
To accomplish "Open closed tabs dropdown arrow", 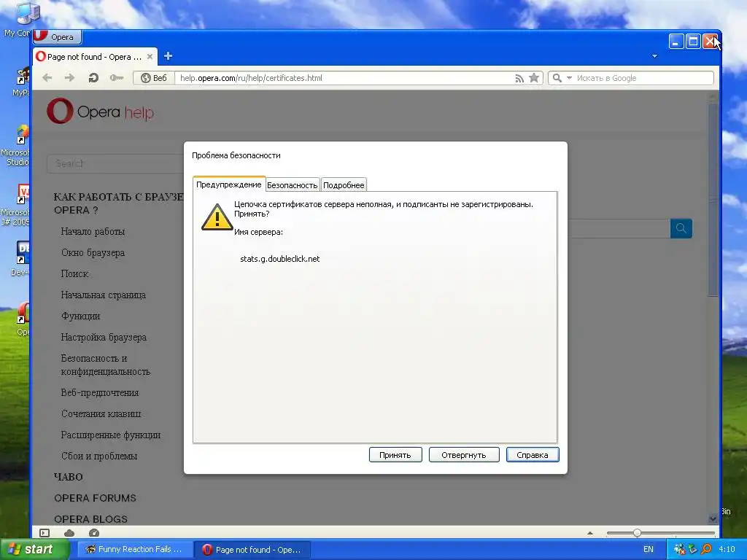I will 654,56.
